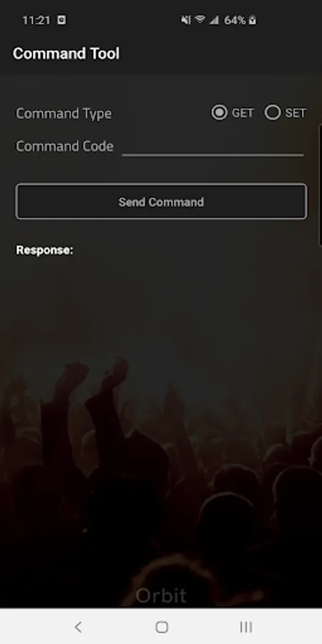Tap the Command Tool title
The width and height of the screenshot is (322, 644).
(x=66, y=54)
